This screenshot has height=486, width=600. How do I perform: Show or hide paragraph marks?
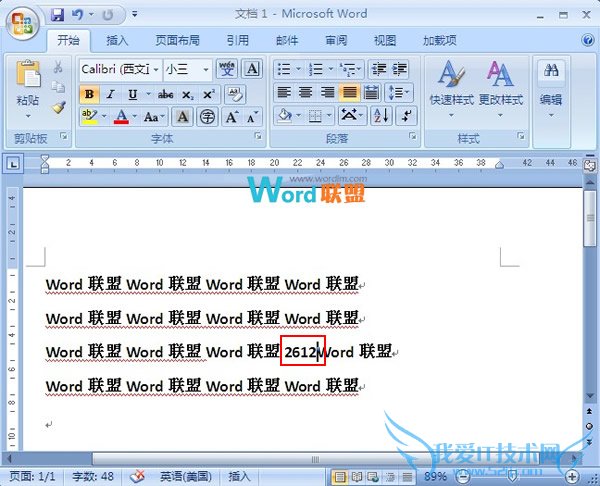pyautogui.click(x=406, y=116)
